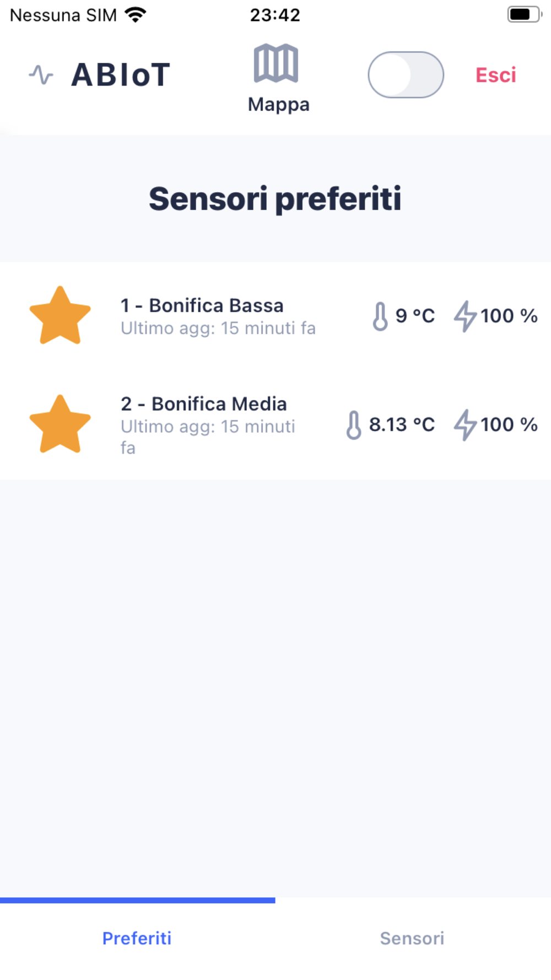This screenshot has height=980, width=551.
Task: Tap the Wi-Fi icon in status bar
Action: click(136, 15)
